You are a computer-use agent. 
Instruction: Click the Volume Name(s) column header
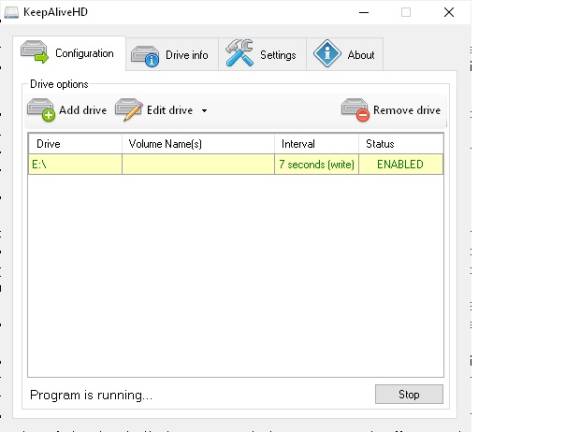[198, 144]
